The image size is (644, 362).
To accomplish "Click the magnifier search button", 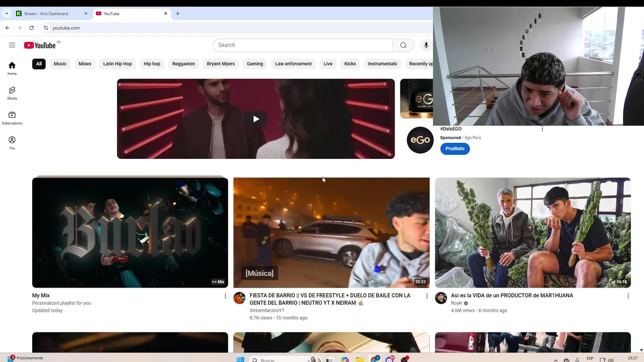I will (x=403, y=45).
